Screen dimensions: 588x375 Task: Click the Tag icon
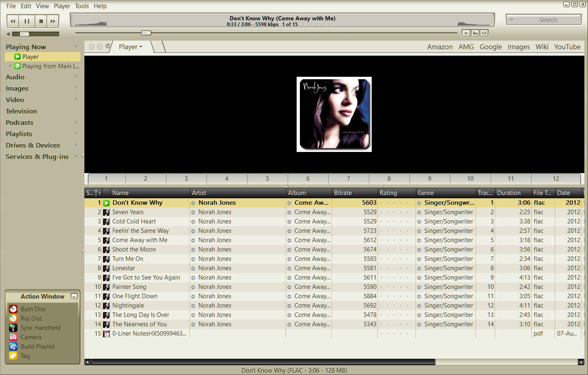tap(13, 355)
